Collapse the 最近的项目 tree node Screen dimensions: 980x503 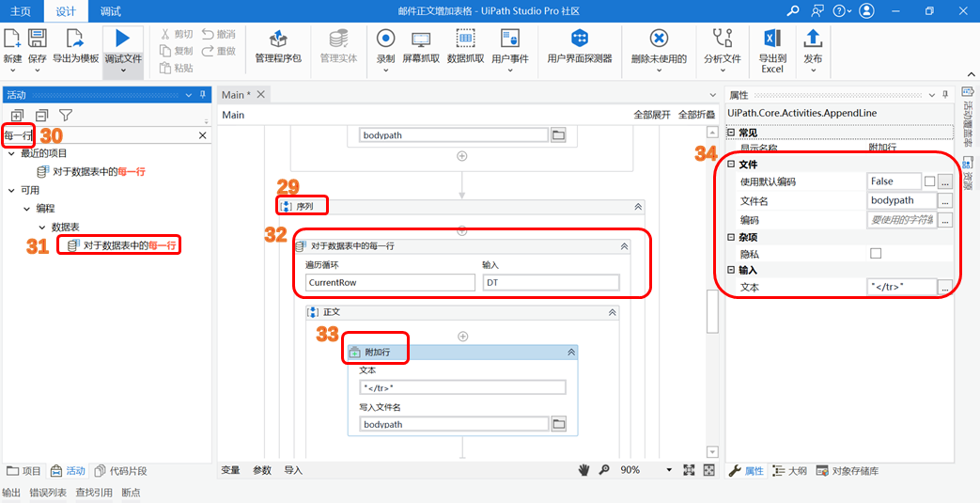point(12,153)
